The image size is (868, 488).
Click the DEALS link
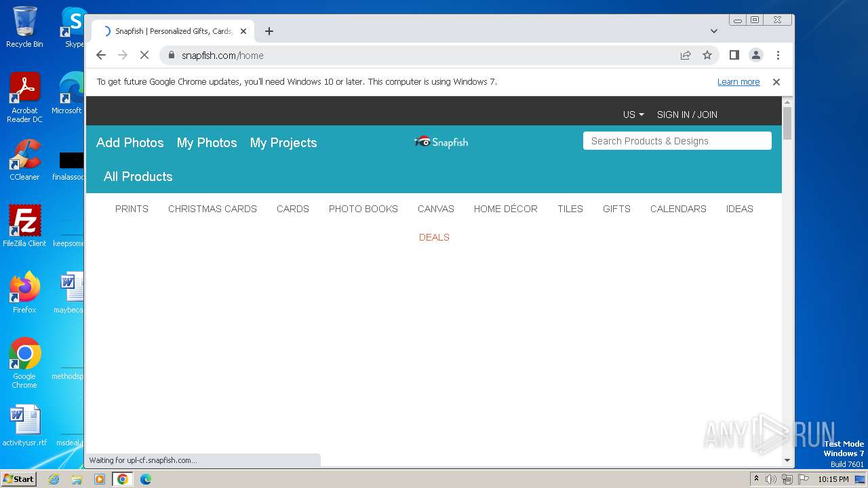(434, 237)
